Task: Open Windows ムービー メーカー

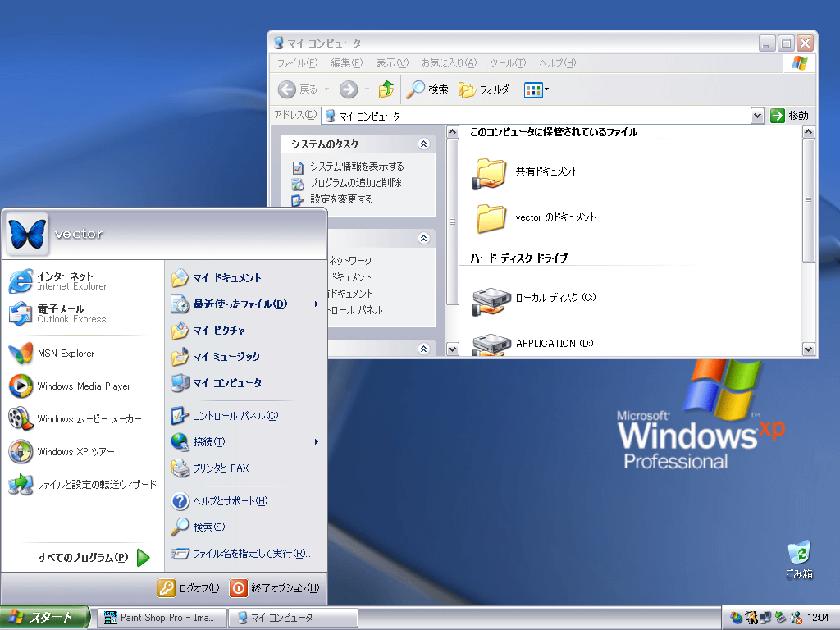Action: click(75, 419)
